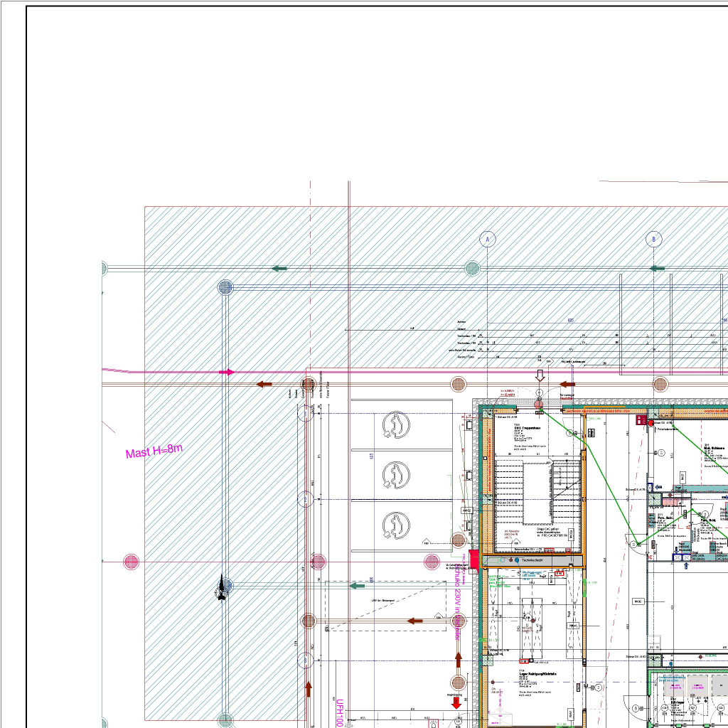The width and height of the screenshot is (728, 728).
Task: Click the leftmost pink manhole
Action: (x=131, y=562)
